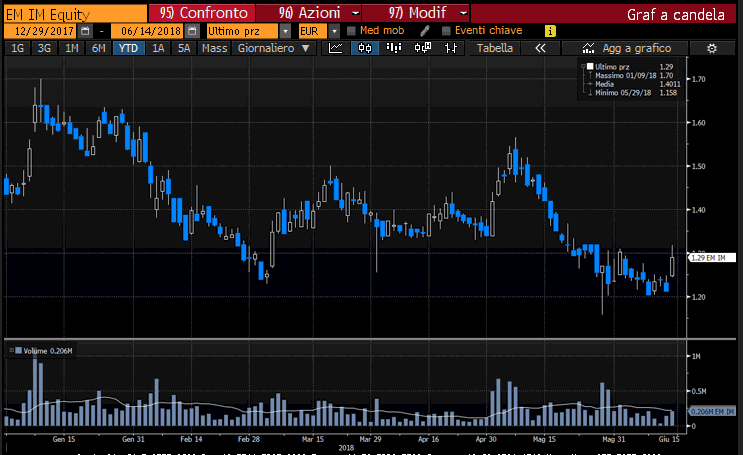Click the Minimo 05/29/18 legend entry
The image size is (743, 455).
(x=632, y=92)
